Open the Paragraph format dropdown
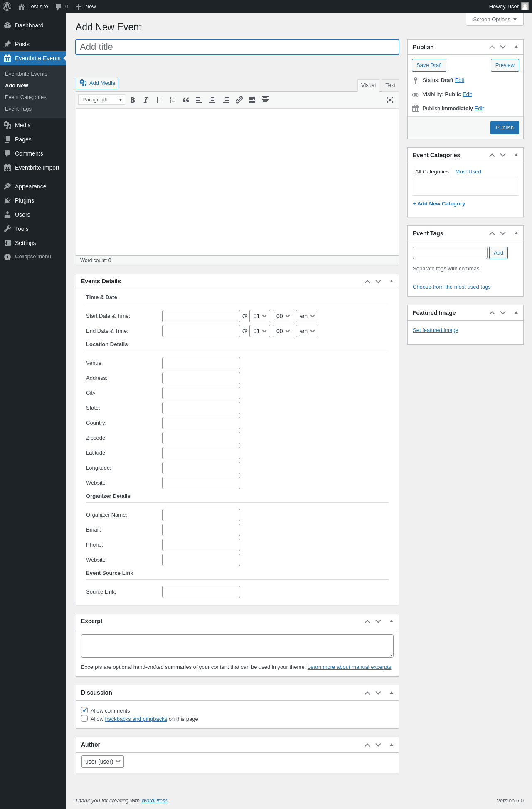Screen dimensions: 532x809 (x=102, y=100)
